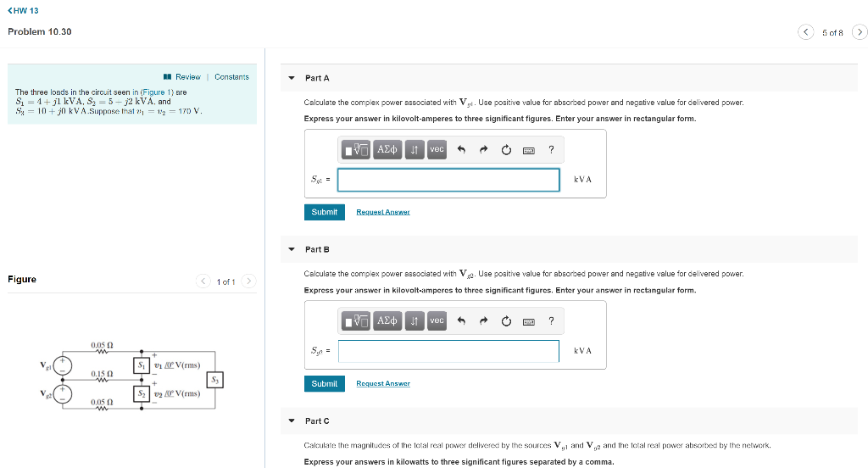Open the Review link
The width and height of the screenshot is (868, 468).
[x=182, y=77]
